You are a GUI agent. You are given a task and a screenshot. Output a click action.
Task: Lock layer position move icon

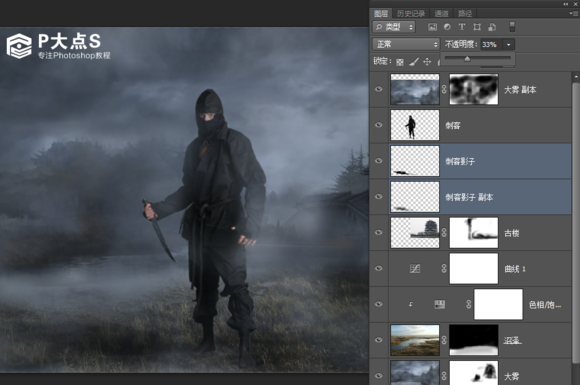(427, 62)
